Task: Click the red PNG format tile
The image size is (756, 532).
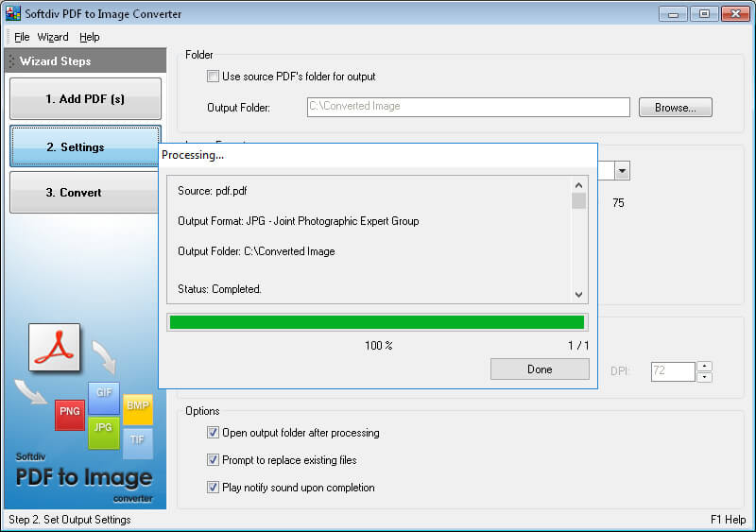Action: click(70, 414)
